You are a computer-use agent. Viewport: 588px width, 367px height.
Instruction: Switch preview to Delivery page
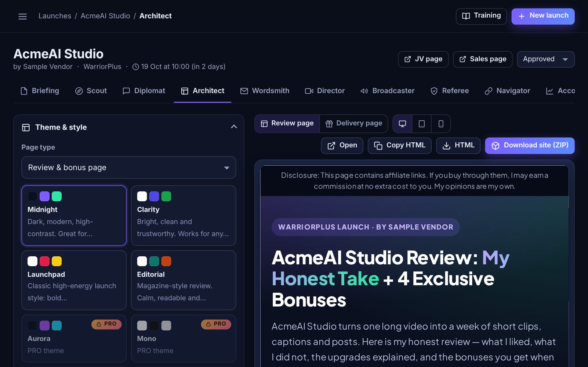(x=354, y=124)
